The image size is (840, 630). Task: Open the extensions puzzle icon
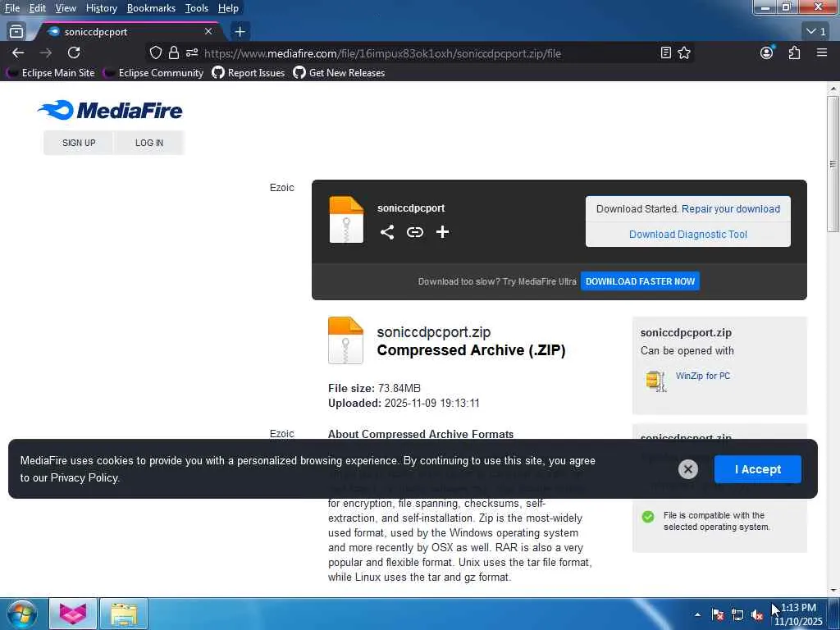click(x=794, y=52)
